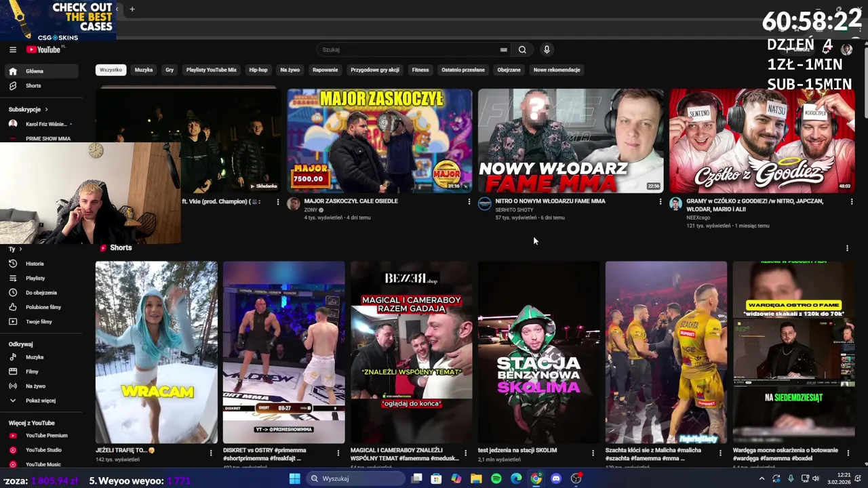Select the Obejrzane filter chip
The height and width of the screenshot is (488, 868).
pyautogui.click(x=509, y=70)
